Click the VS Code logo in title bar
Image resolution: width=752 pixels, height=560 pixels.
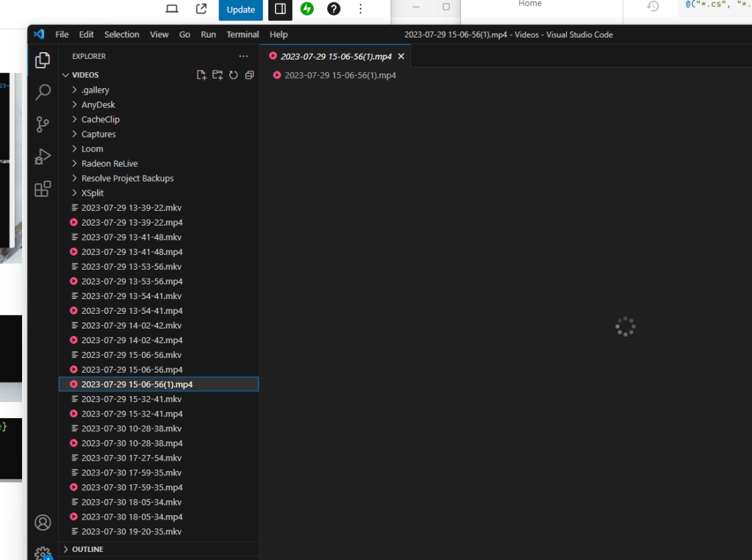coord(39,34)
